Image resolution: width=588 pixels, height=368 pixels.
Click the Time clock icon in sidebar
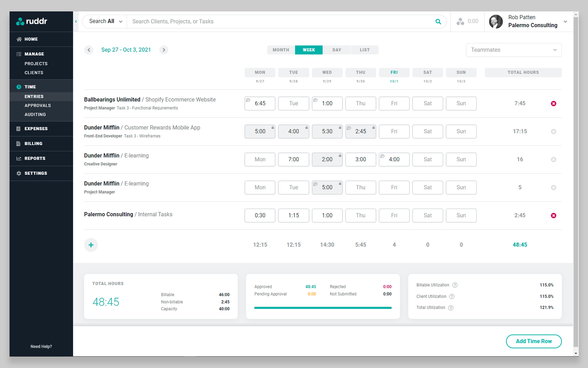click(x=19, y=86)
